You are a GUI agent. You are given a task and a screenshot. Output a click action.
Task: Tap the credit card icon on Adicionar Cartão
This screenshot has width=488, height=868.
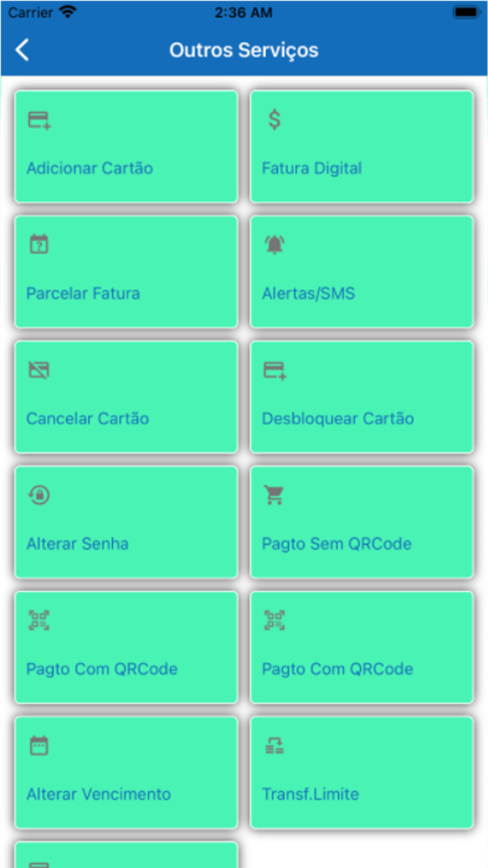tap(38, 119)
